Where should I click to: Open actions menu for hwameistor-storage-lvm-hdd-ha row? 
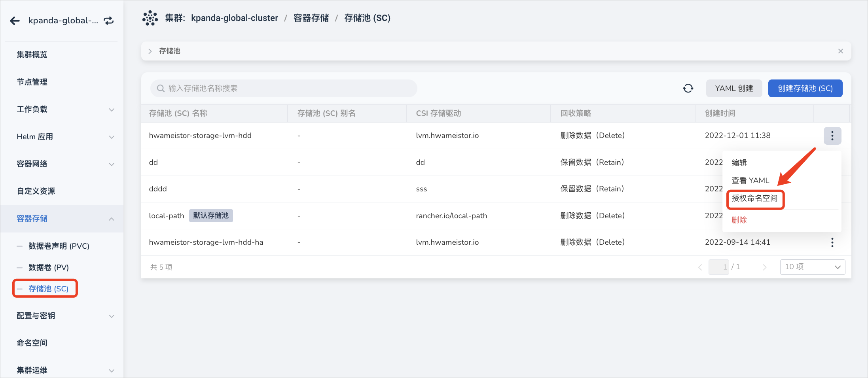pos(832,242)
